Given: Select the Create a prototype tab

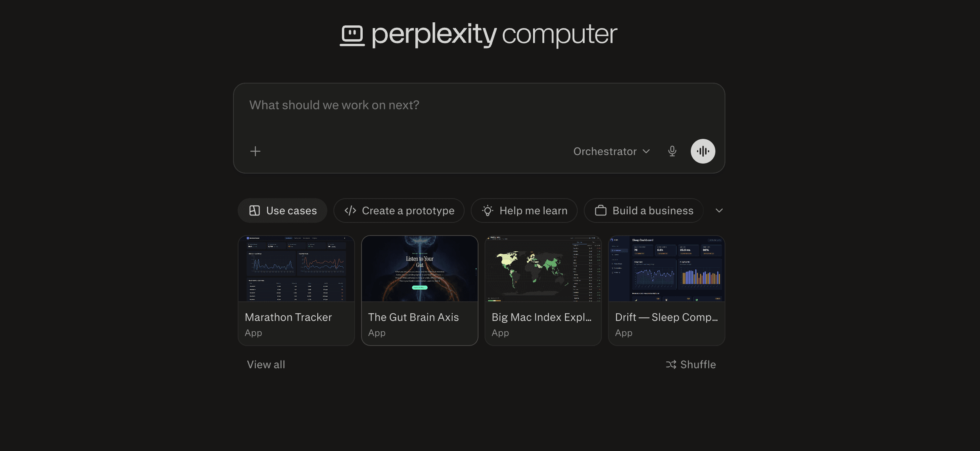Looking at the screenshot, I should coord(399,210).
